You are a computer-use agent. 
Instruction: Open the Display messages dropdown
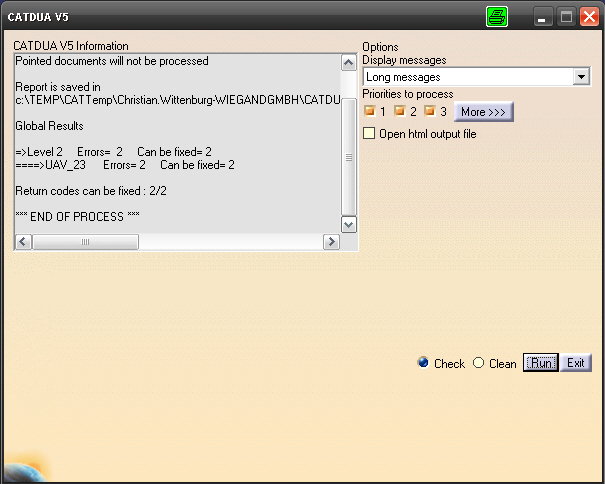[x=581, y=76]
